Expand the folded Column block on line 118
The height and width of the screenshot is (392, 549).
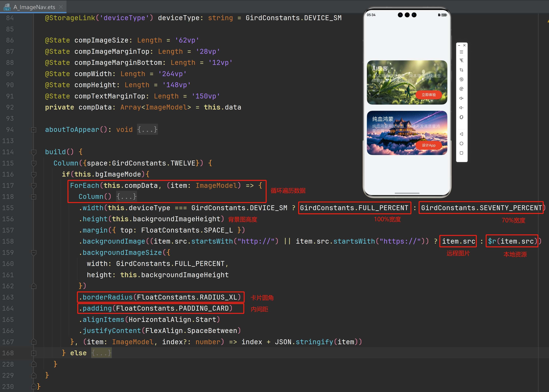coord(34,197)
